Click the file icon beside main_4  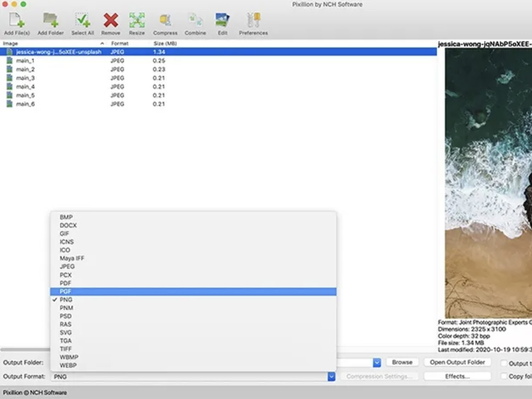pyautogui.click(x=10, y=86)
